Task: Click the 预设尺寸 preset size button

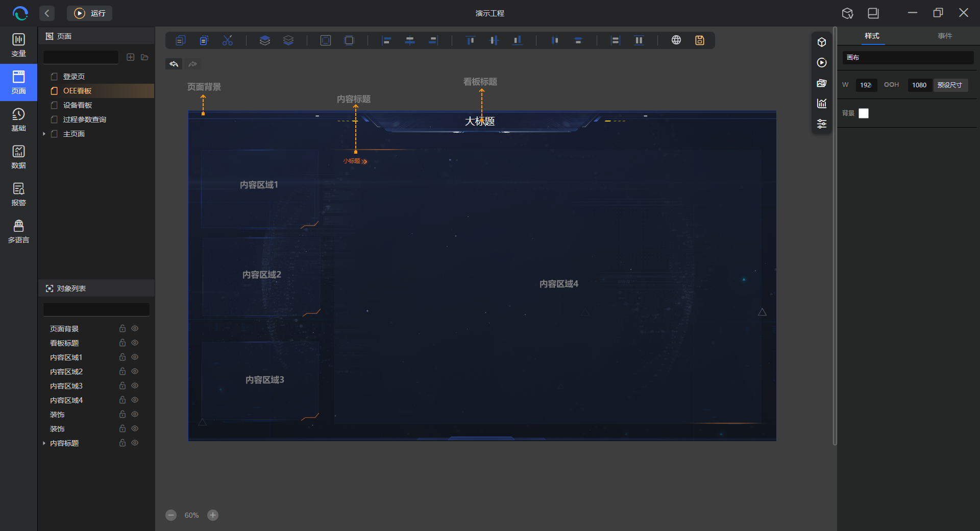Action: [x=950, y=85]
